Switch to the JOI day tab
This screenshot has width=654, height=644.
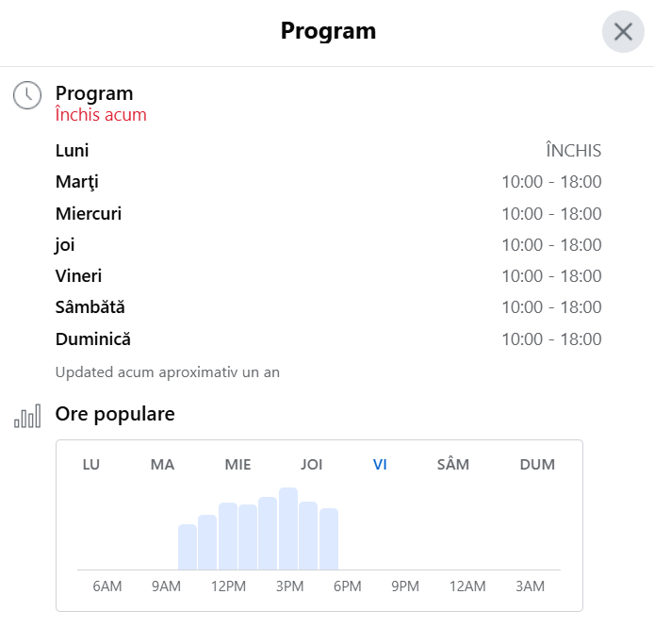312,464
